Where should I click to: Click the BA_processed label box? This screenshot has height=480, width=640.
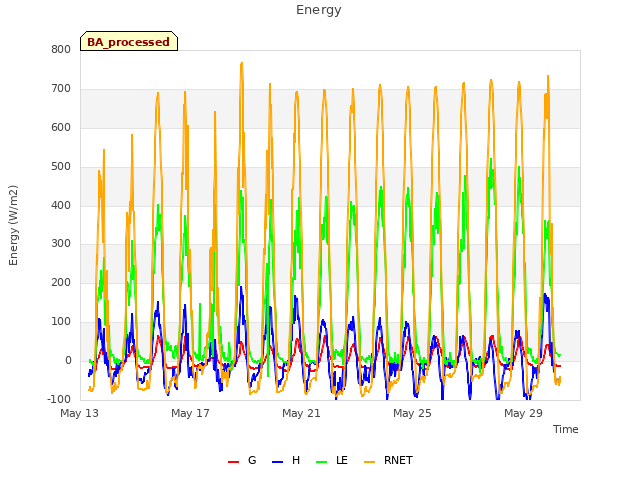point(129,41)
